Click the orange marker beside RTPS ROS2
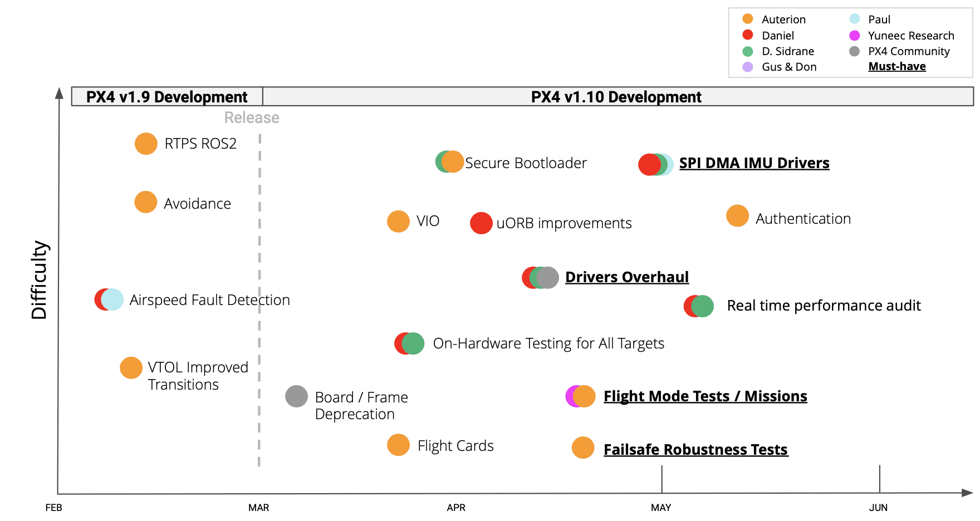This screenshot has height=521, width=980. pos(146,144)
